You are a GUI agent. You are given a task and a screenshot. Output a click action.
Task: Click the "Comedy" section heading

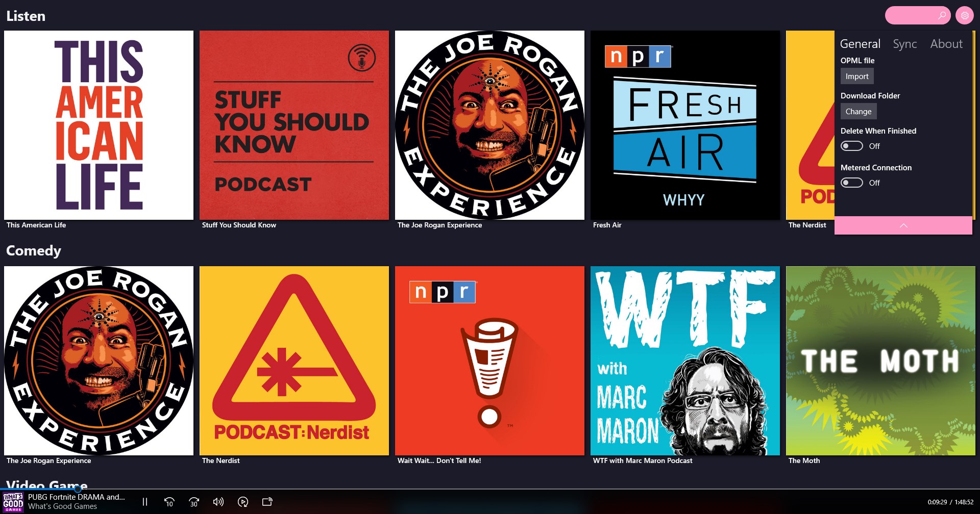point(34,250)
